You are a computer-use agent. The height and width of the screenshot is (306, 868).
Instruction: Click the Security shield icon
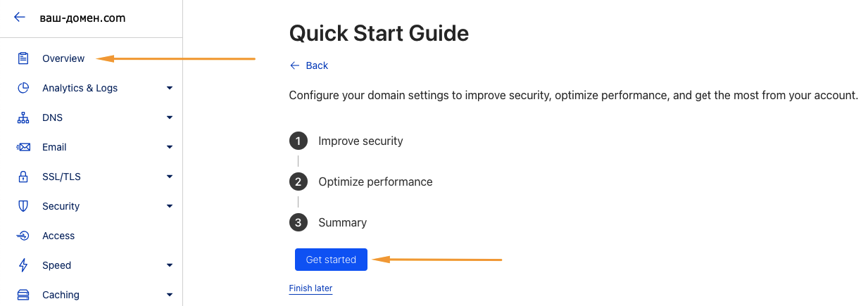tap(23, 206)
